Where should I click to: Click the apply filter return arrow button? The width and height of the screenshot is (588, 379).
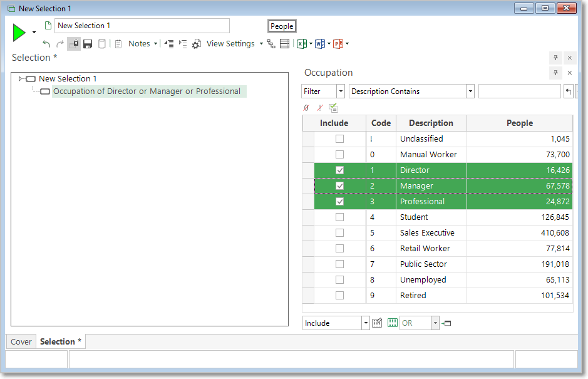pyautogui.click(x=569, y=91)
